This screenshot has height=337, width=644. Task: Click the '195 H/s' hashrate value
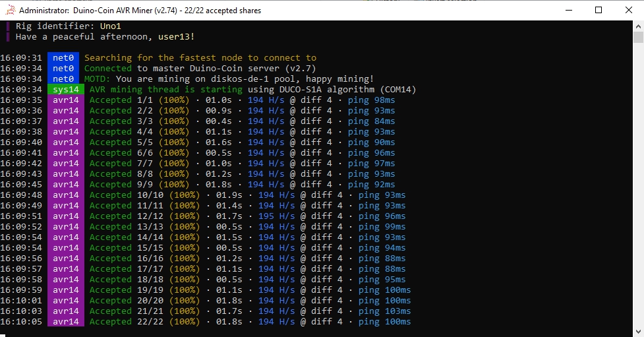tap(276, 216)
